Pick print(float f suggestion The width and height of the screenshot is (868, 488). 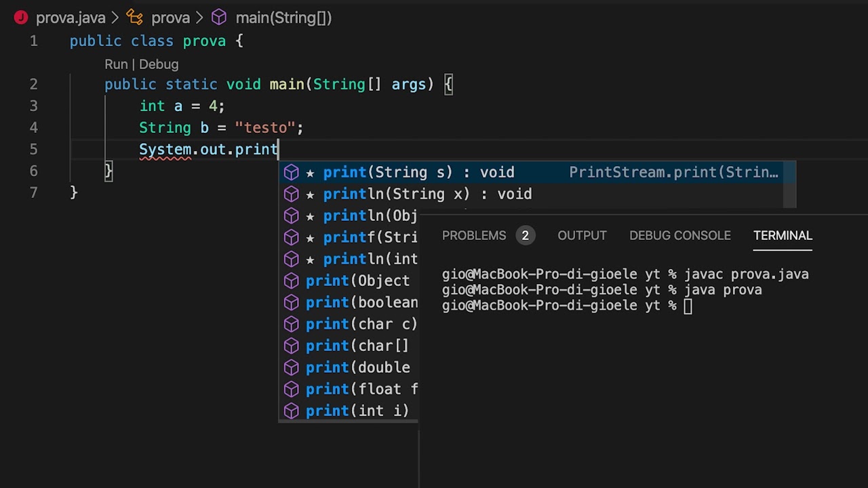349,389
